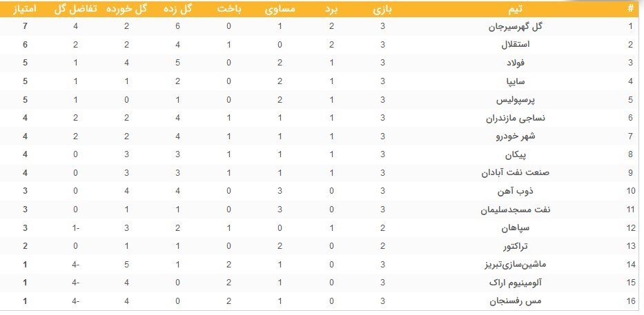Screen dimensions: 644x315
Task: Click the گل خورده column header
Action: [126, 10]
